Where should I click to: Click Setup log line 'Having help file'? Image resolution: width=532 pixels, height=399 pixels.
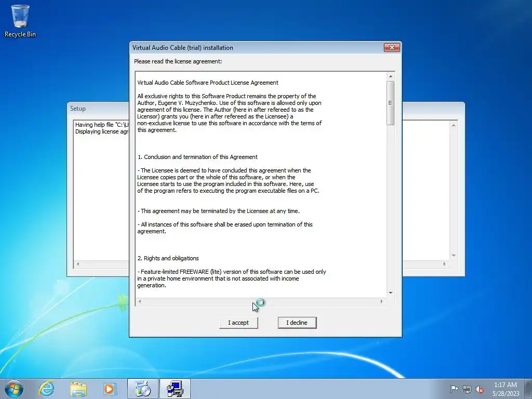click(102, 125)
